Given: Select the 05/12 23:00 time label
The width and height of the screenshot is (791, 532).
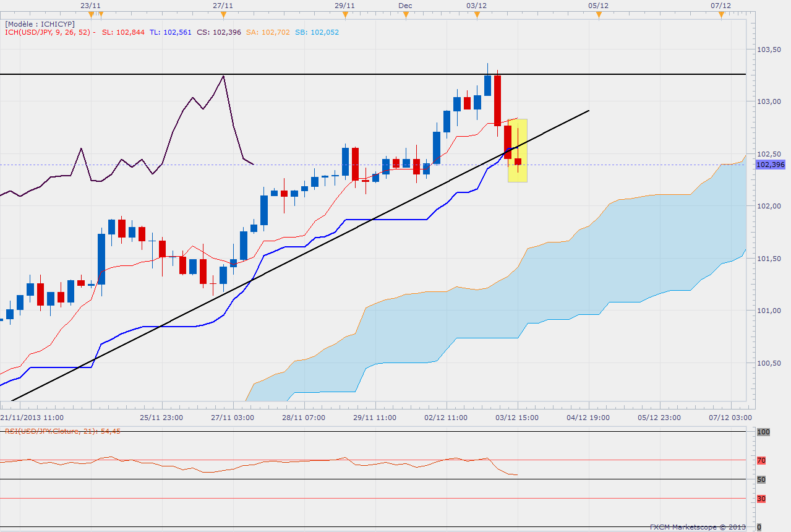Looking at the screenshot, I should [659, 418].
